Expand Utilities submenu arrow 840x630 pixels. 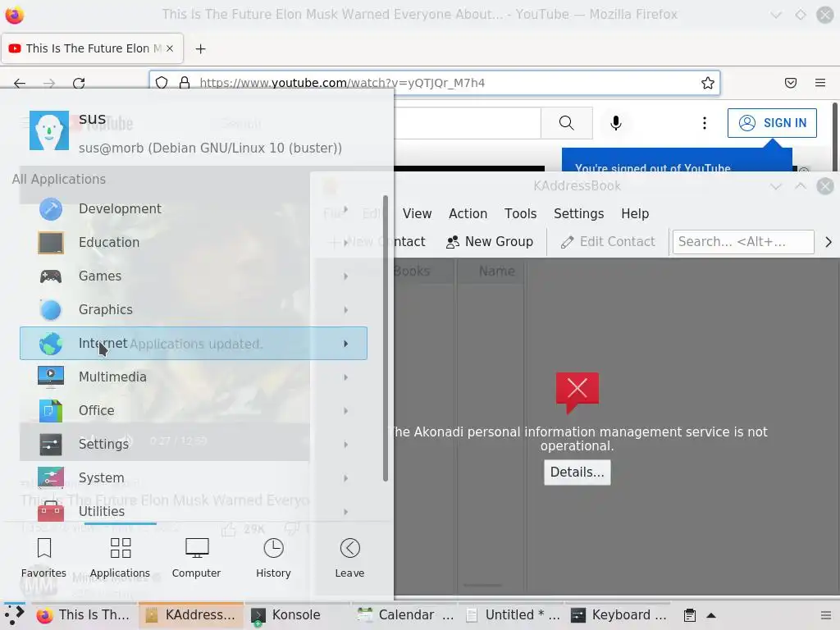coord(346,512)
